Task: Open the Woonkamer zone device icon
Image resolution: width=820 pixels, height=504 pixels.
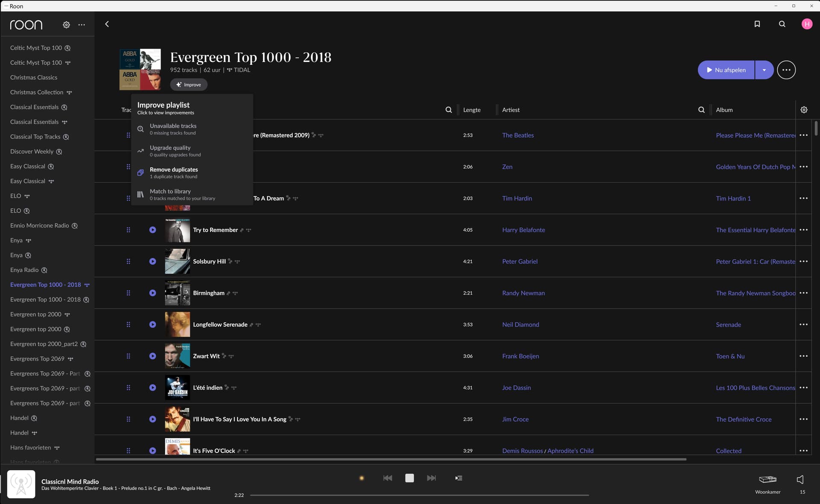Action: pos(767,479)
